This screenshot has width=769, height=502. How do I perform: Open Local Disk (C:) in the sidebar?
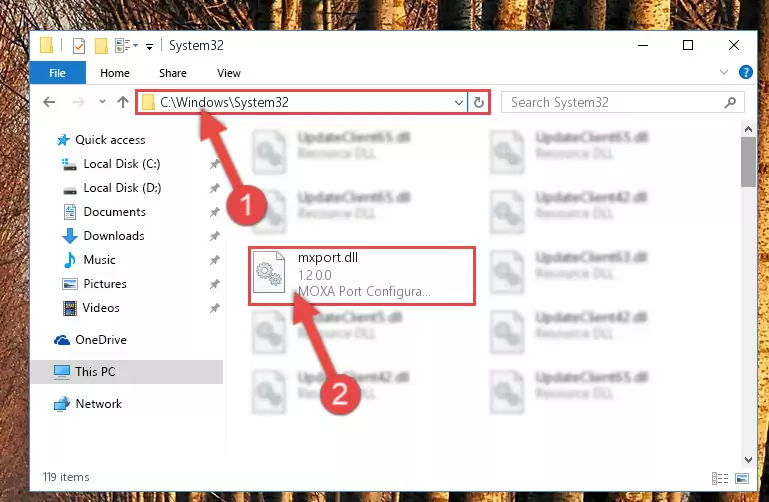tap(112, 164)
